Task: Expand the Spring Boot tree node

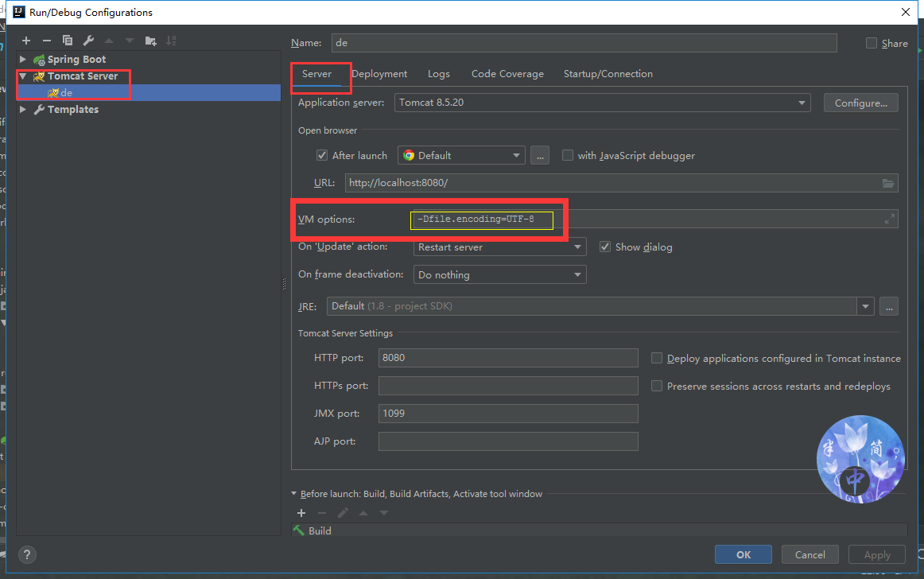Action: tap(22, 59)
